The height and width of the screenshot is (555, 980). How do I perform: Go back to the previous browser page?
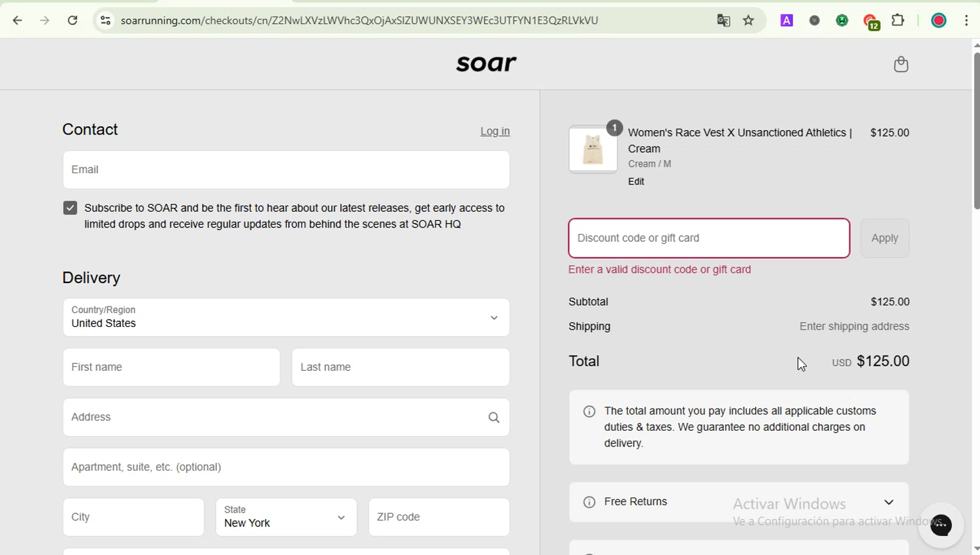coord(18,20)
